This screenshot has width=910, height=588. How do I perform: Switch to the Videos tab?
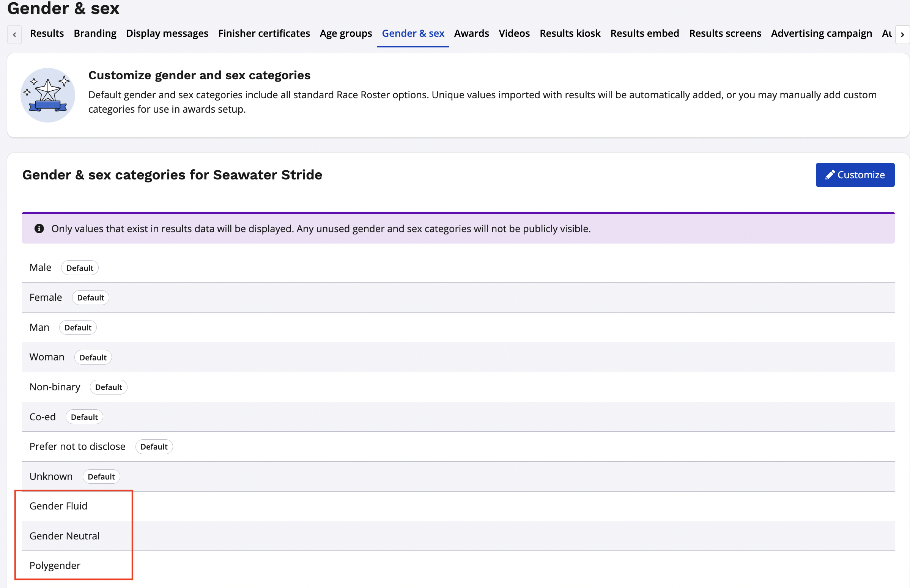pos(514,34)
